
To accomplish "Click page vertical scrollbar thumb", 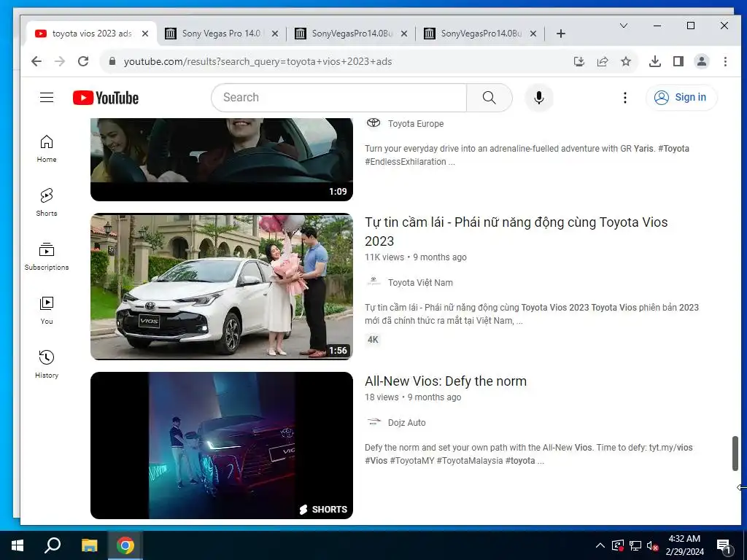I will [735, 453].
